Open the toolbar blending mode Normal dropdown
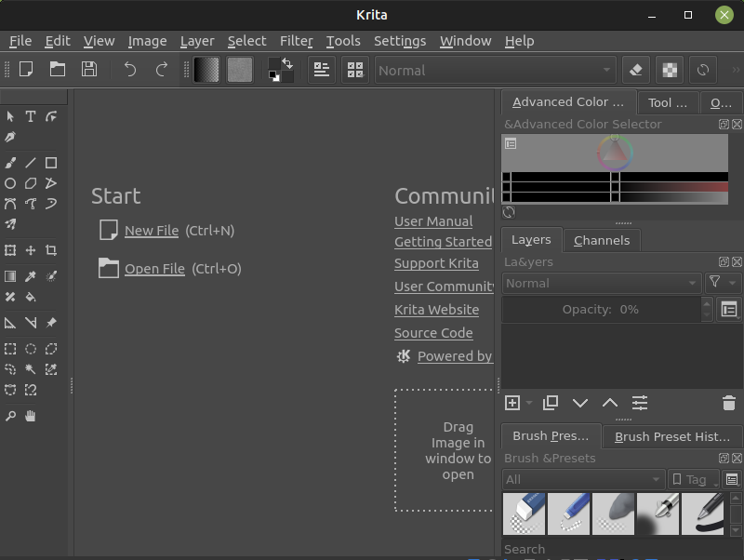This screenshot has width=744, height=560. pos(496,71)
